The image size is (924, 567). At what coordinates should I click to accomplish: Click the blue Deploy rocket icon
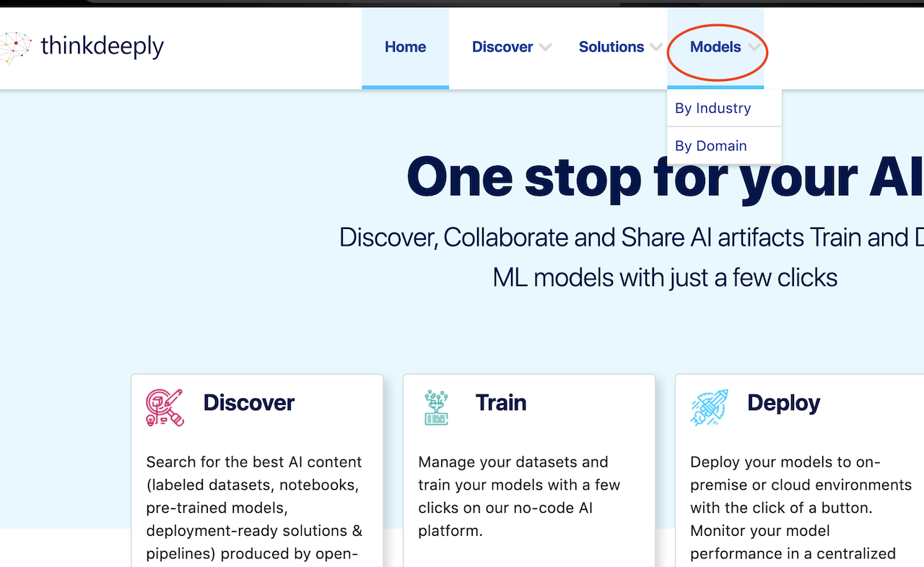click(709, 407)
